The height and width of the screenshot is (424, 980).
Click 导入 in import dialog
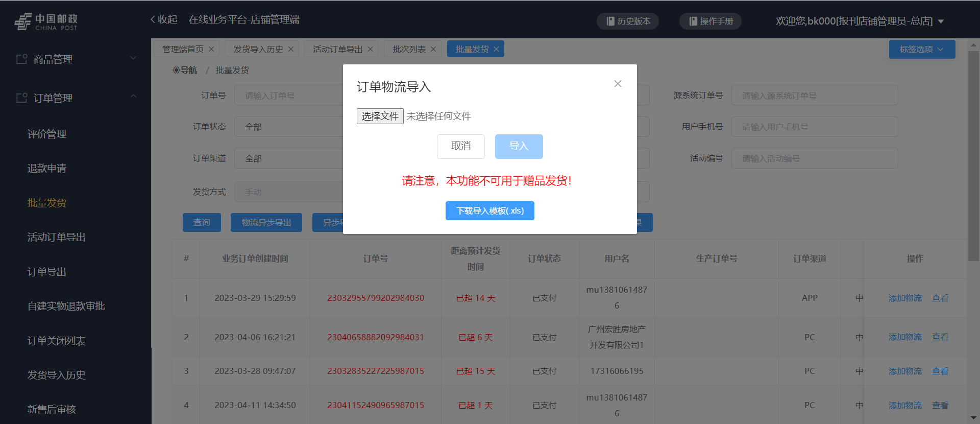tap(519, 147)
